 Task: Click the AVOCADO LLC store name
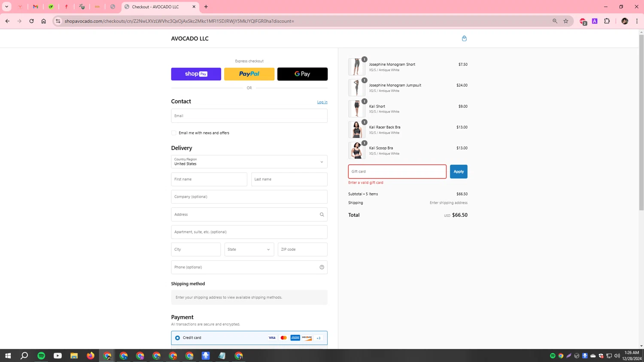pyautogui.click(x=190, y=39)
